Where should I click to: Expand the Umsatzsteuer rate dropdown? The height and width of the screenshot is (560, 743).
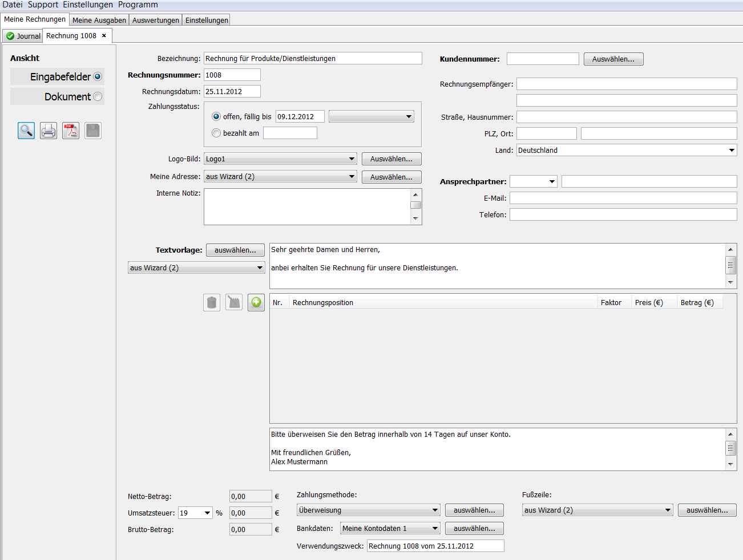tap(207, 513)
